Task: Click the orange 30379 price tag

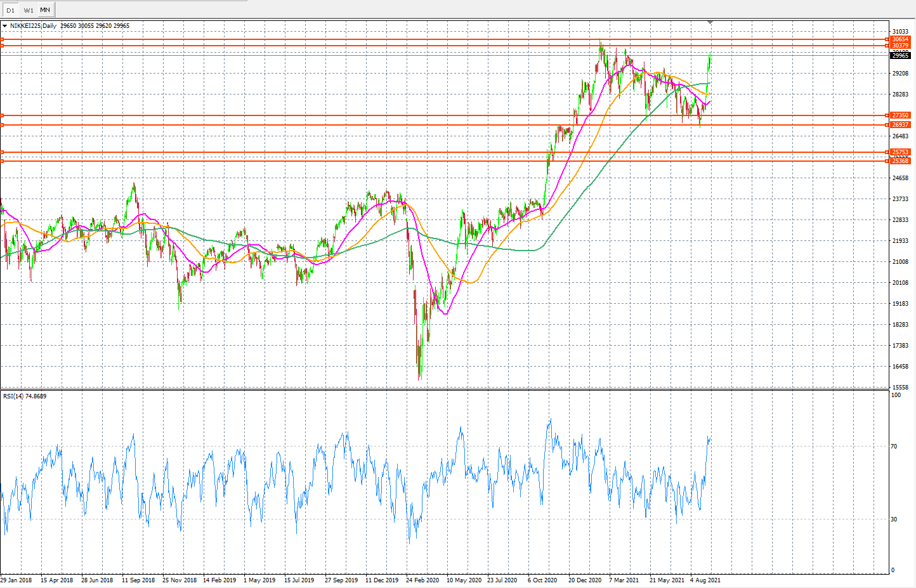Action: [900, 46]
